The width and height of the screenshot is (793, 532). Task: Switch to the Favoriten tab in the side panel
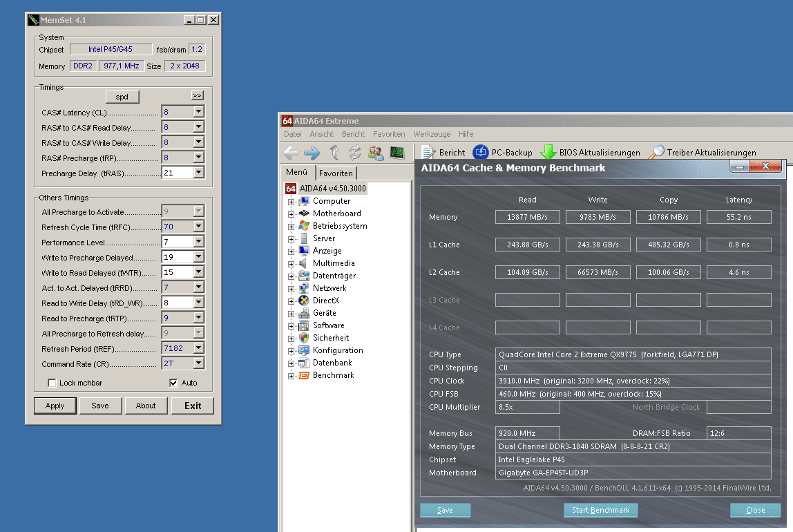[336, 173]
